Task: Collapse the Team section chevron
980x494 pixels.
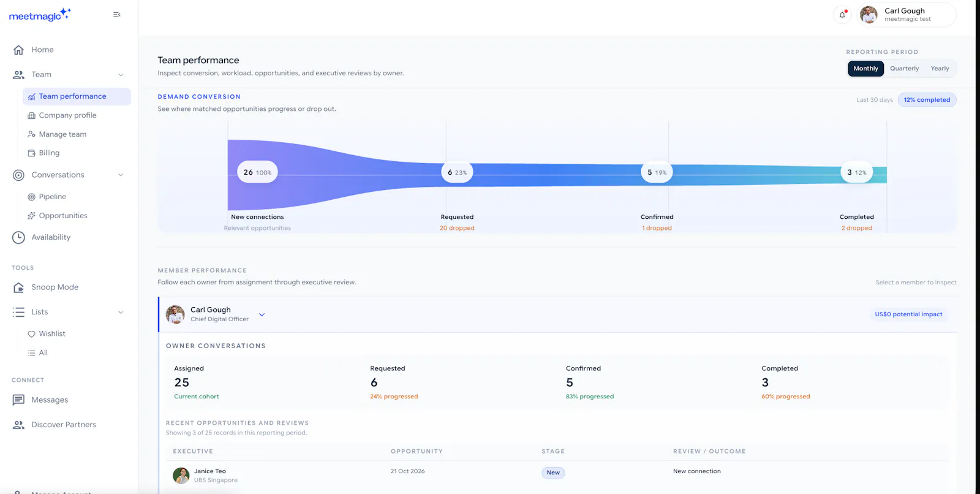Action: click(121, 75)
